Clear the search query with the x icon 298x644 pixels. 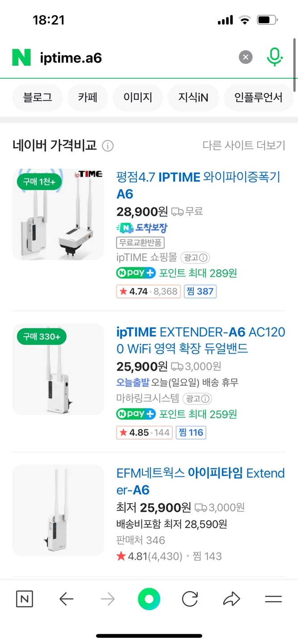point(245,57)
